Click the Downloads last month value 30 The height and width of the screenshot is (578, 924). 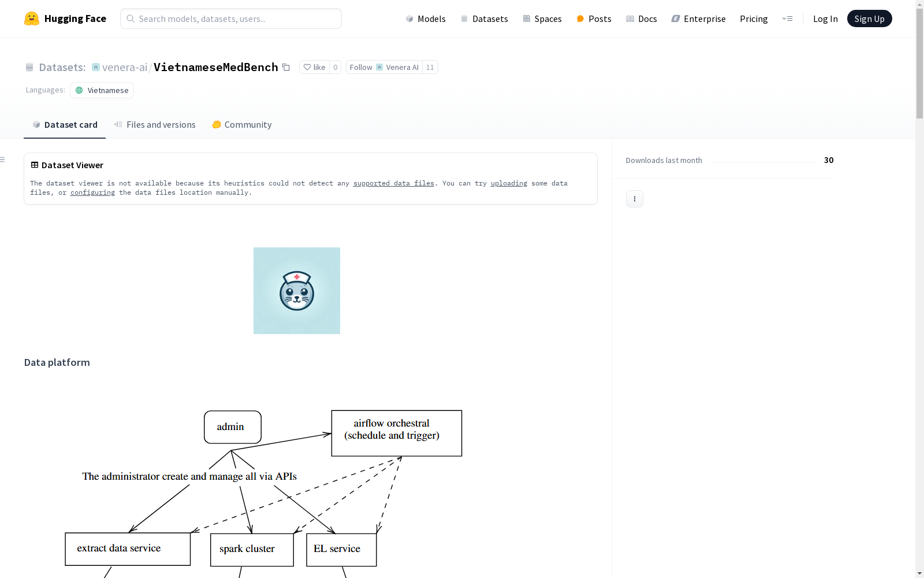pyautogui.click(x=829, y=160)
